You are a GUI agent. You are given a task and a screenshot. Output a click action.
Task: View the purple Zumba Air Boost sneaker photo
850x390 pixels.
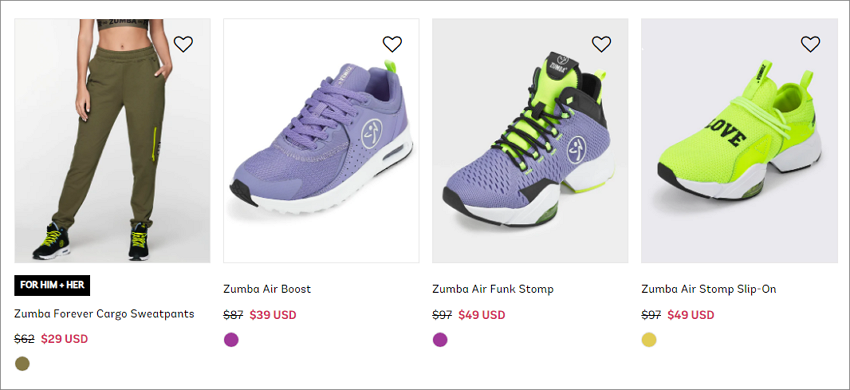(x=321, y=141)
